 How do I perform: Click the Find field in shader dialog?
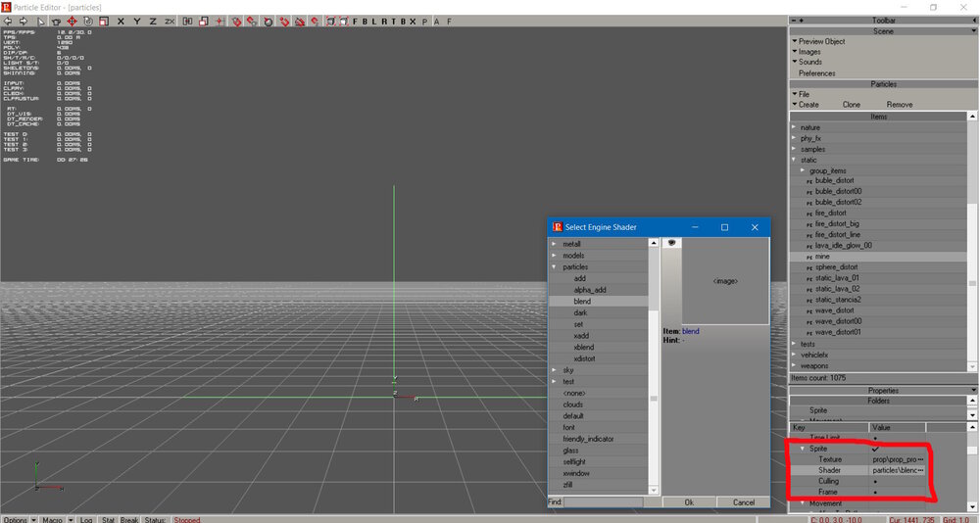click(604, 501)
